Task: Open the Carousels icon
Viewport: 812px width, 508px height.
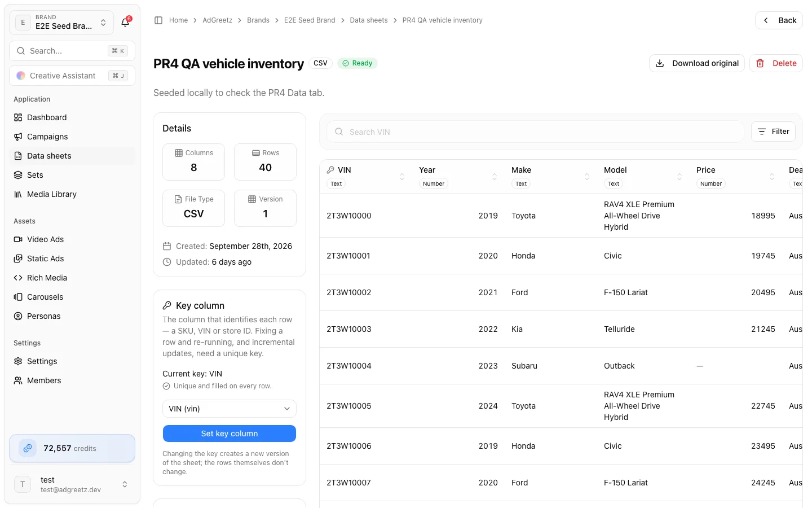Action: [18, 297]
